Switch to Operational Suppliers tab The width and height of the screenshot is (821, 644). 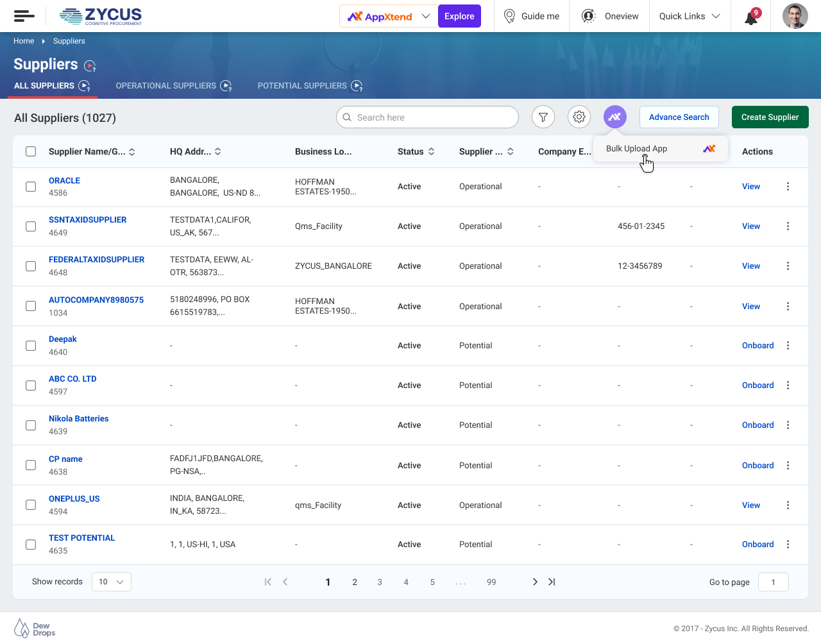pos(166,86)
